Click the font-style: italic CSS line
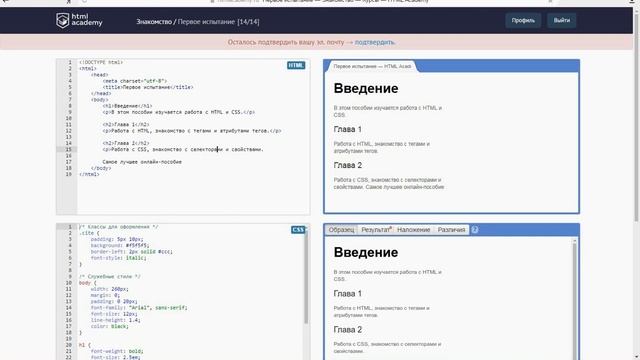This screenshot has height=360, width=640. tap(118, 258)
